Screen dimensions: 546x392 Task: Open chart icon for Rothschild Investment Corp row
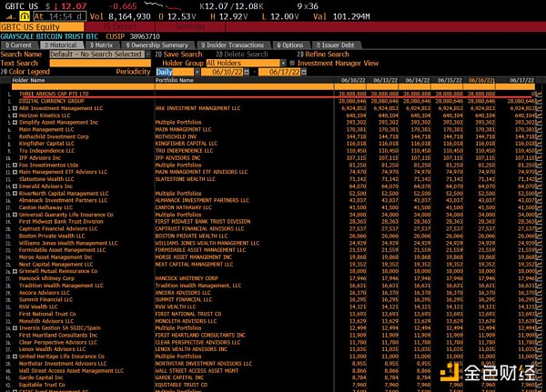point(539,136)
